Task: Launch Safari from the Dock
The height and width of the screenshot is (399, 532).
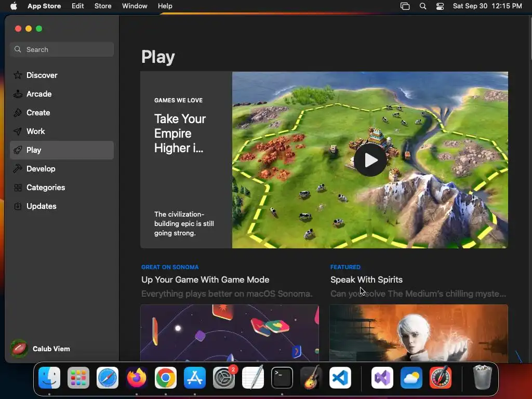Action: (108, 378)
